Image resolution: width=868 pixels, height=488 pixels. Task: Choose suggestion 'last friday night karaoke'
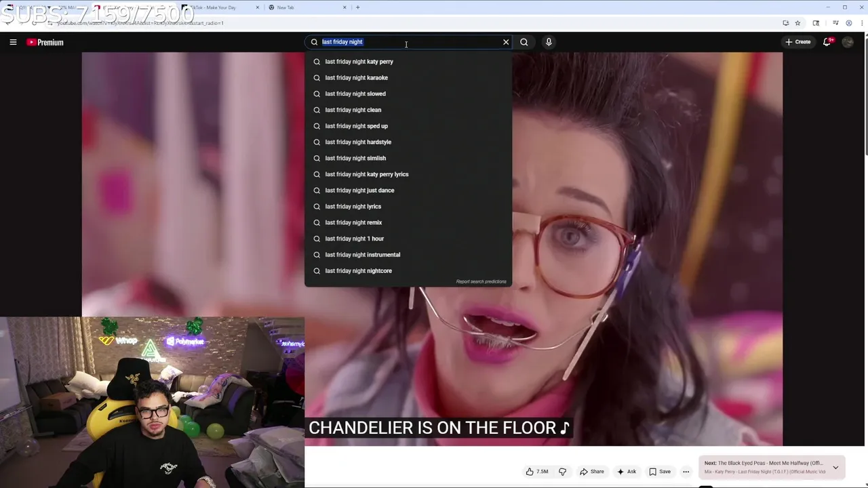pos(408,78)
